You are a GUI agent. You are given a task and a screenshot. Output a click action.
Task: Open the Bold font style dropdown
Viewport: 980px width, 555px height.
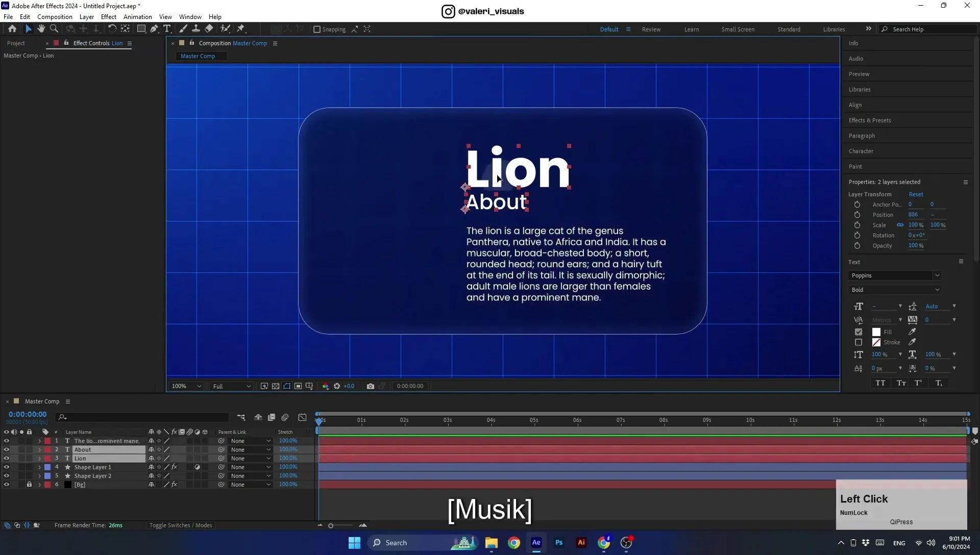pos(895,290)
